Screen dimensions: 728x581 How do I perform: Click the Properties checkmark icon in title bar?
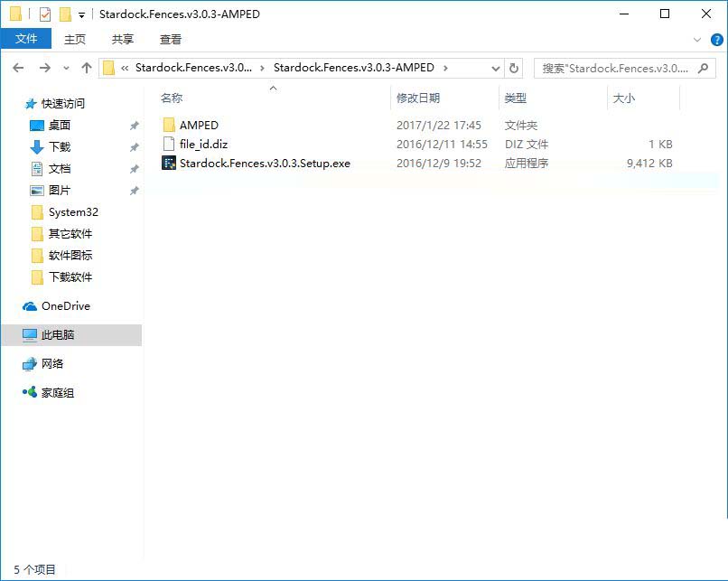coord(45,14)
